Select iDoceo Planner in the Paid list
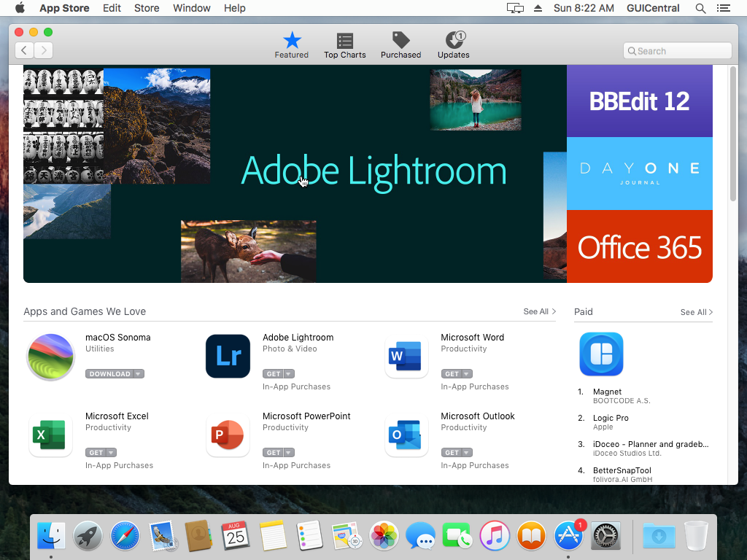 [650, 444]
